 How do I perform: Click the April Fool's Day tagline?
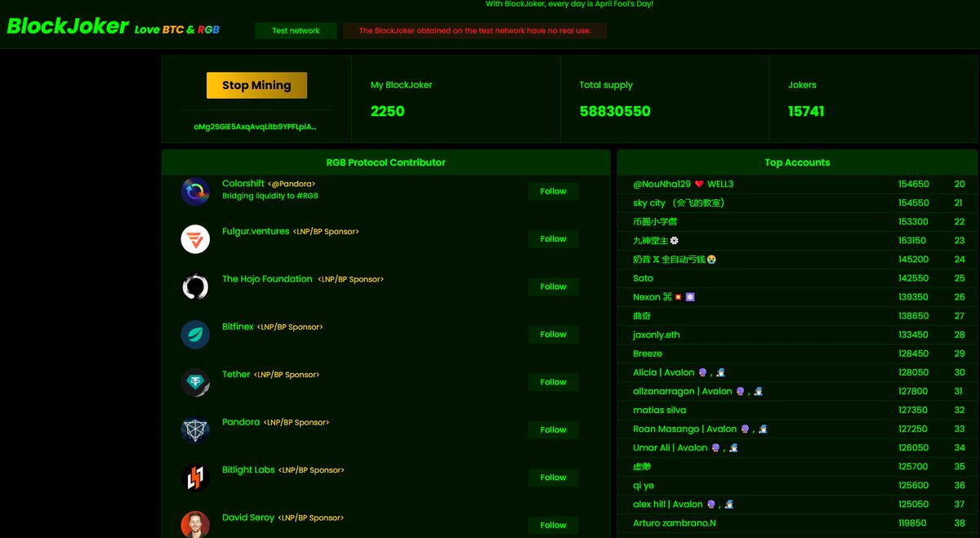pyautogui.click(x=569, y=4)
